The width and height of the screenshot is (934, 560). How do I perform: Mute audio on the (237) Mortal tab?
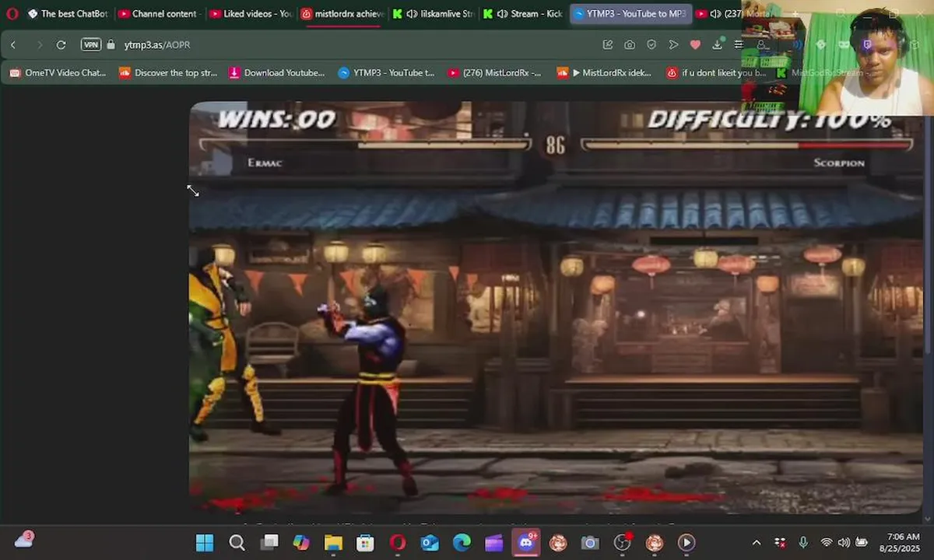715,14
